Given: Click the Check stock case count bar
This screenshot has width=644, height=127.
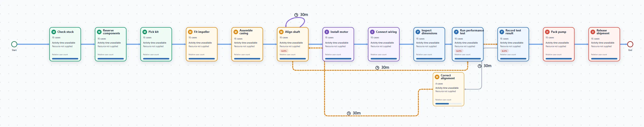Looking at the screenshot, I should pyautogui.click(x=65, y=59).
